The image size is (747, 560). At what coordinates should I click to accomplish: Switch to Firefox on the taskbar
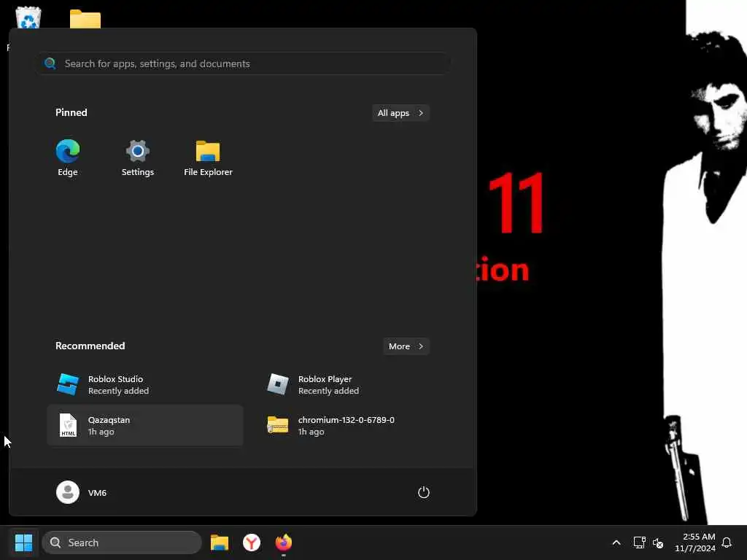click(284, 542)
